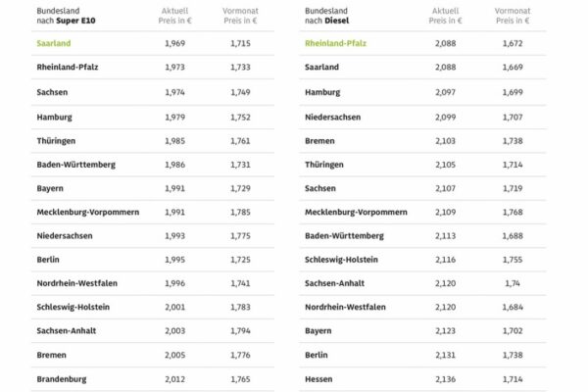Click 'Aktuell Preis in €' header in Super E10 table

click(176, 15)
